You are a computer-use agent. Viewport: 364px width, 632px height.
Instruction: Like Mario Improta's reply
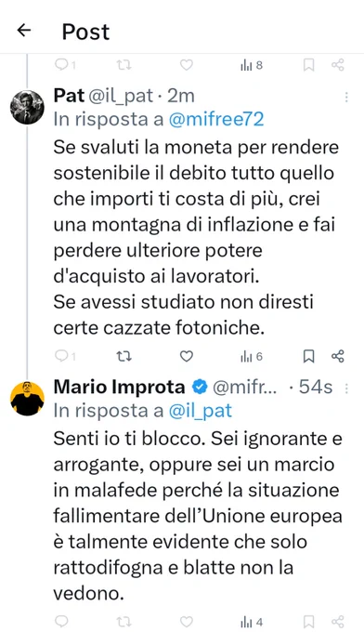pos(186,621)
